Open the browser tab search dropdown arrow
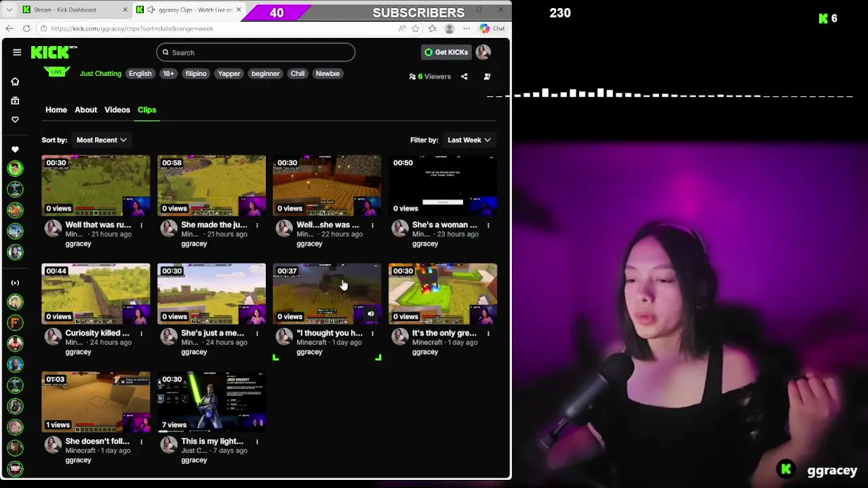The image size is (868, 488). coord(9,9)
